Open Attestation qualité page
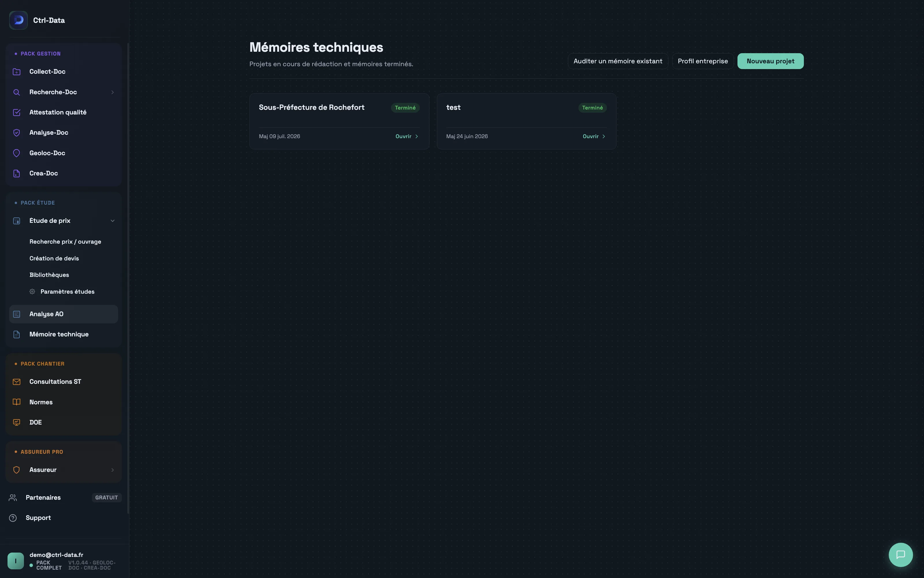924x578 pixels. (64, 112)
